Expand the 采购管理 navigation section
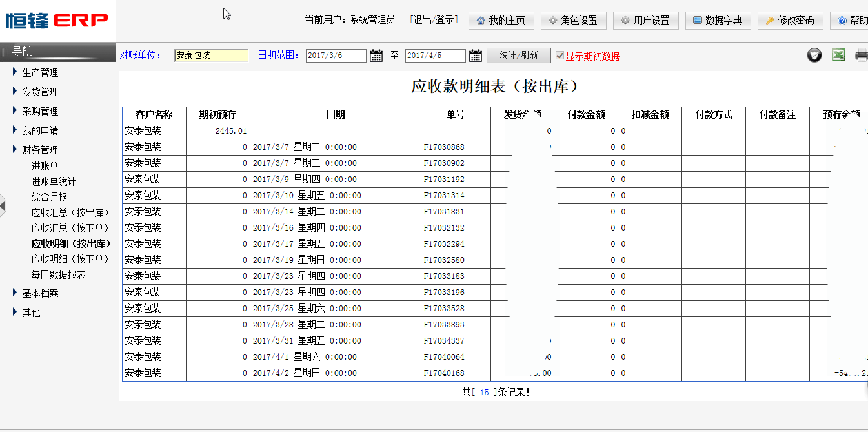 (x=40, y=111)
